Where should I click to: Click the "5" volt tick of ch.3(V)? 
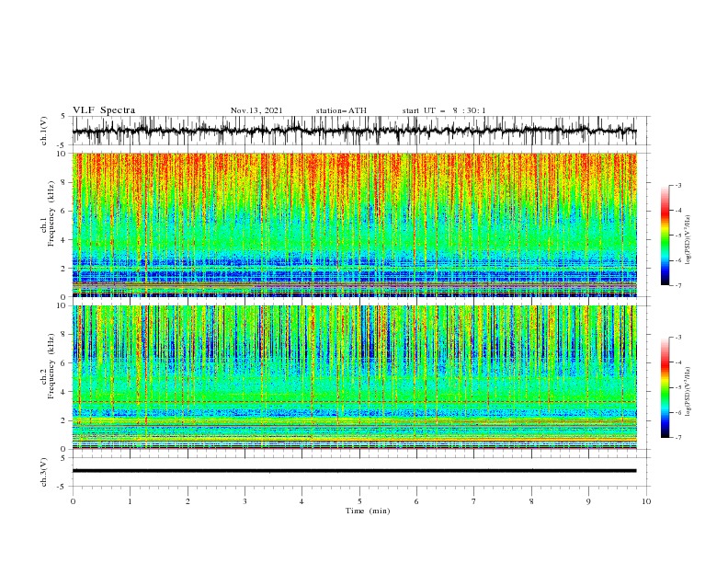(63, 458)
